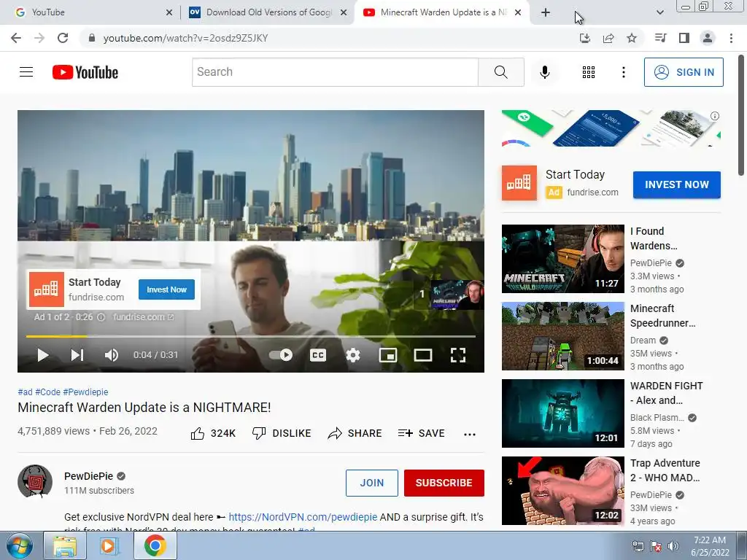Go back in browser history
747x560 pixels.
click(16, 38)
